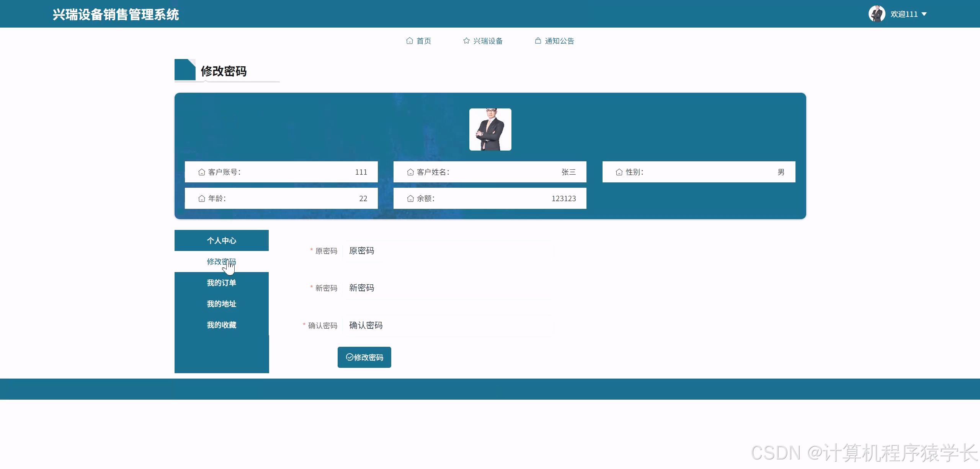Select the gender value 男

tap(781, 172)
